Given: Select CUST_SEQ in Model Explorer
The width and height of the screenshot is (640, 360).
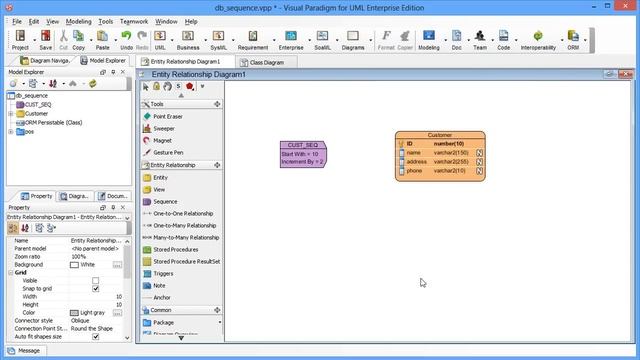Looking at the screenshot, I should pos(38,104).
